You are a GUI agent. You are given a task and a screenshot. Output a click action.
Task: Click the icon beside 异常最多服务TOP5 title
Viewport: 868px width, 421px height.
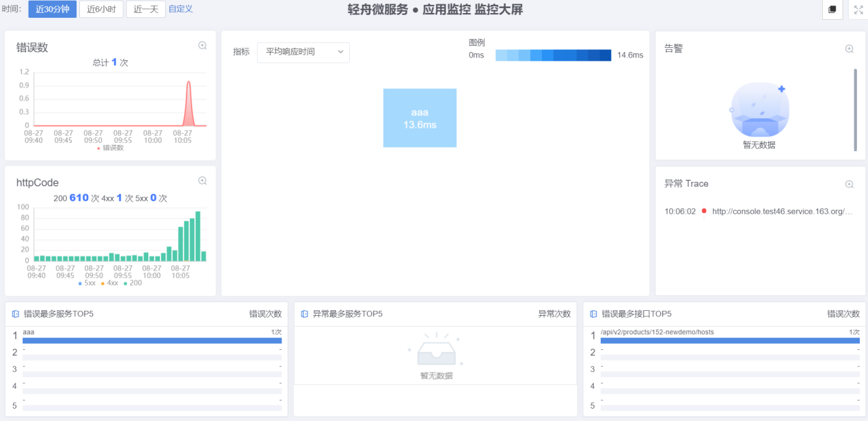pos(305,314)
